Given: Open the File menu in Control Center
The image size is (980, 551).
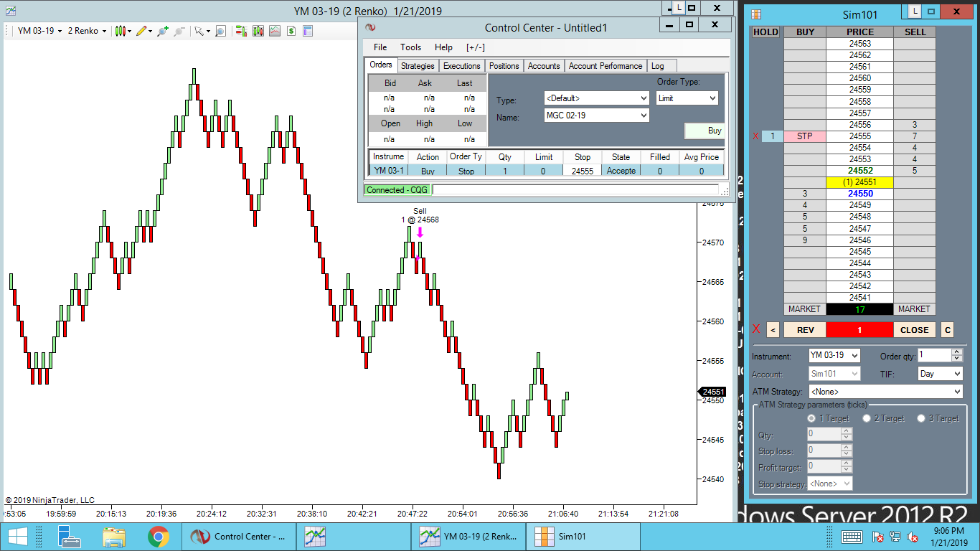Looking at the screenshot, I should click(380, 47).
